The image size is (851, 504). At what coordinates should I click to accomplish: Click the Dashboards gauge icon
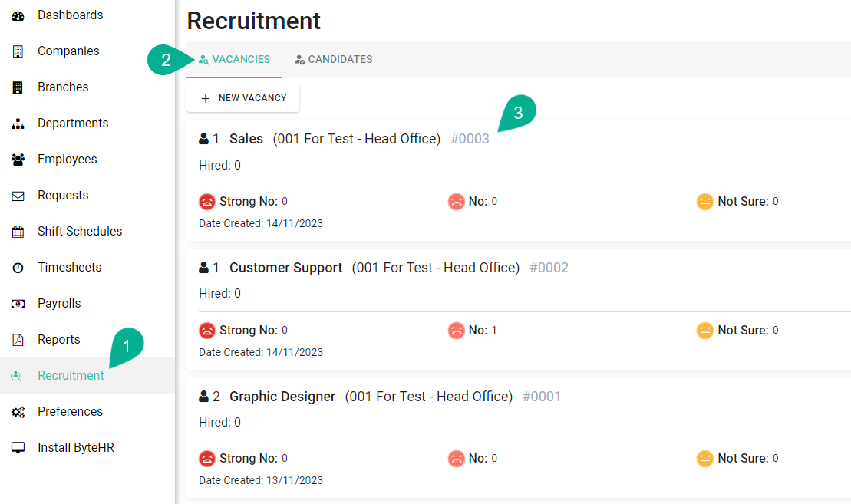tap(18, 15)
